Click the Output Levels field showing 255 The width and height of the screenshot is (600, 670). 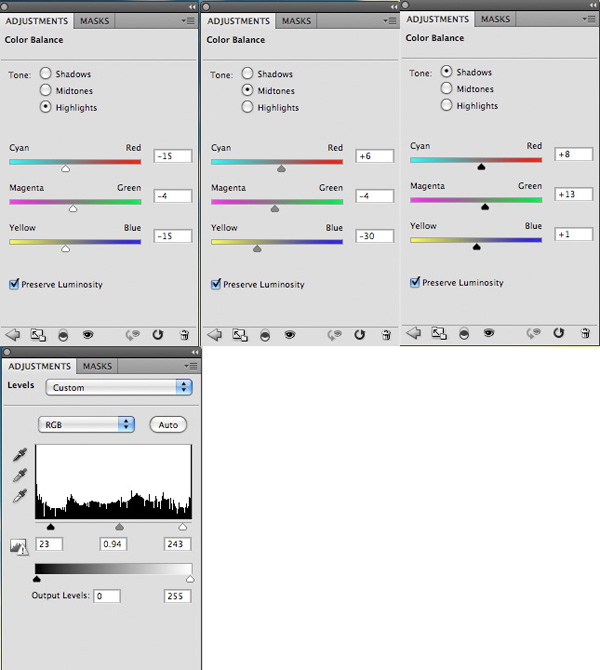(177, 596)
